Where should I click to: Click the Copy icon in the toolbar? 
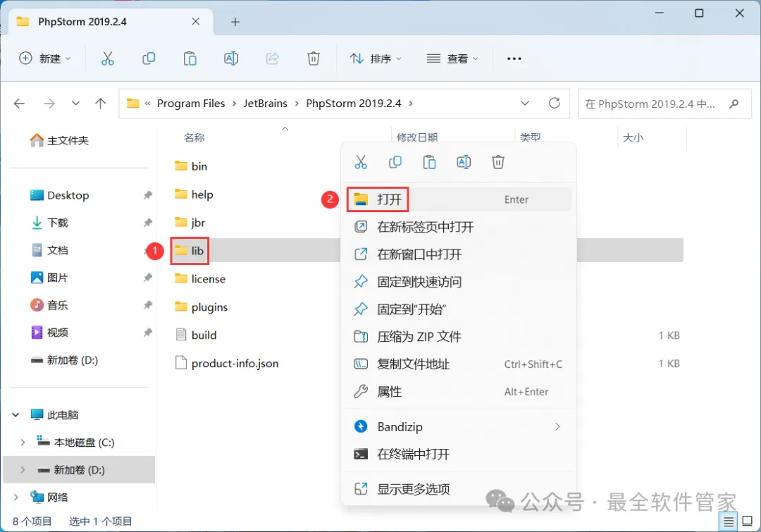point(149,58)
